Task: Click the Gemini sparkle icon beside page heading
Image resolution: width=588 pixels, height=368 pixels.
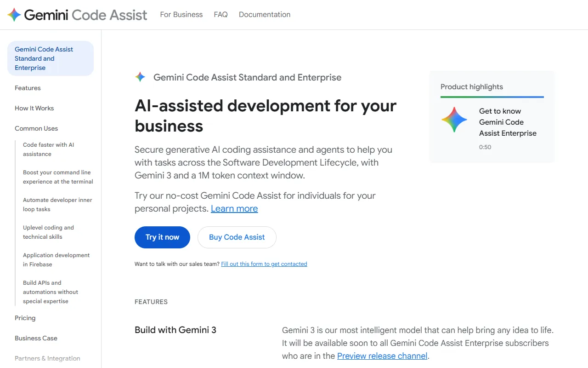Action: point(140,77)
